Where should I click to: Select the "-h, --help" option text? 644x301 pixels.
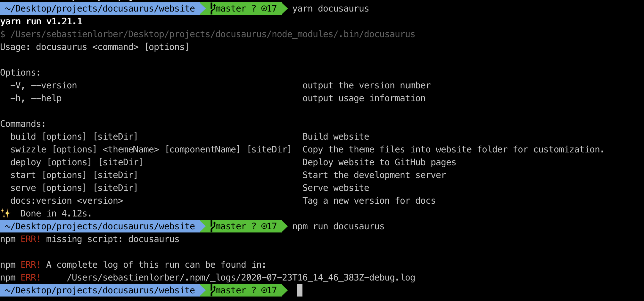pos(35,98)
